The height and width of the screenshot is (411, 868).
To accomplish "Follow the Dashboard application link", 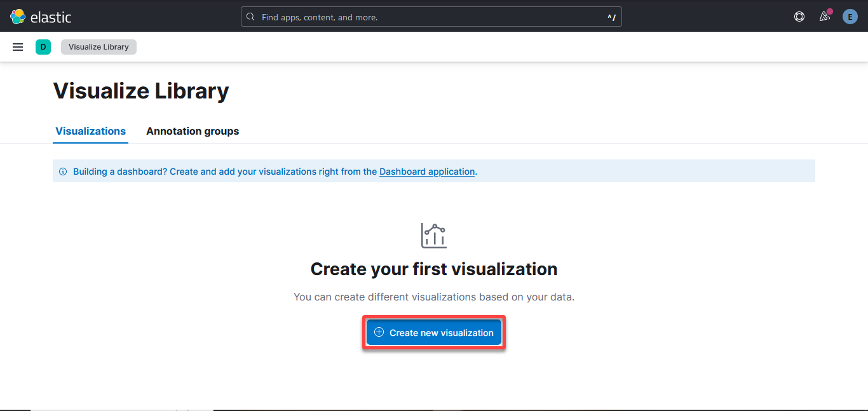I will click(427, 172).
